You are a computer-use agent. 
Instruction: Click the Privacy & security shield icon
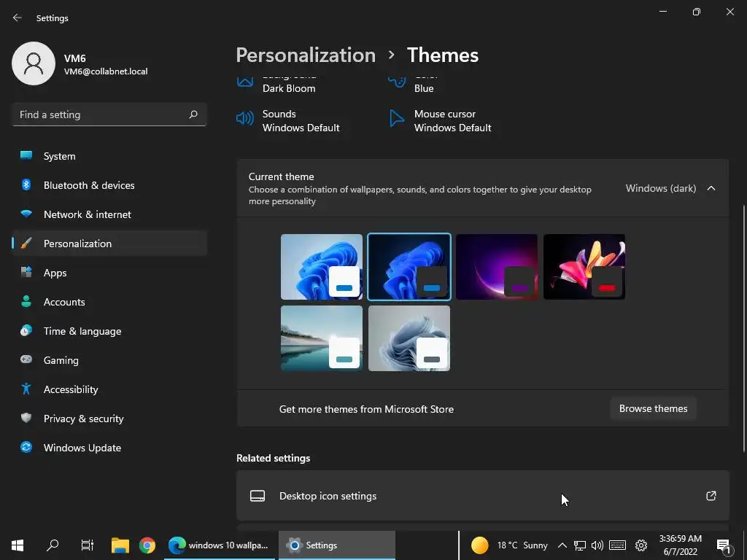click(26, 418)
